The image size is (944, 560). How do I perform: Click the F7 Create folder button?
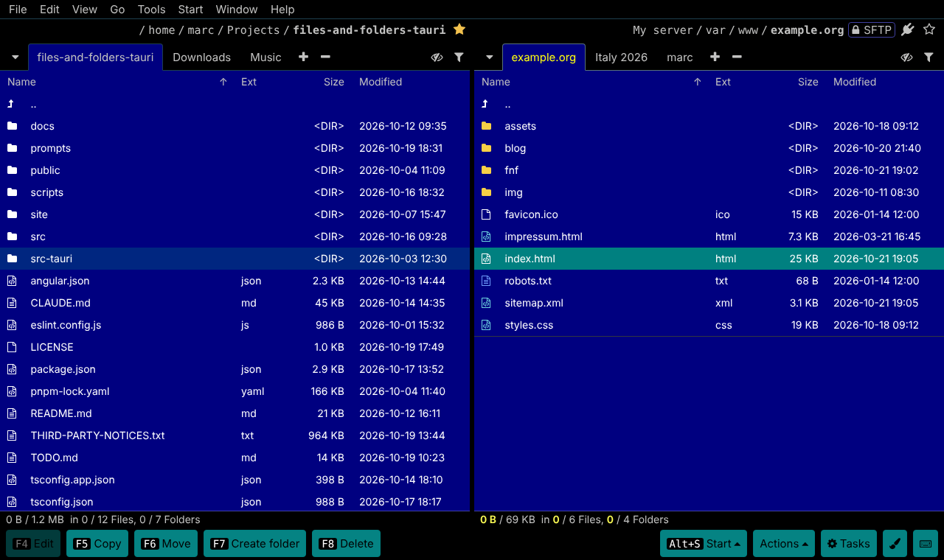click(x=254, y=544)
